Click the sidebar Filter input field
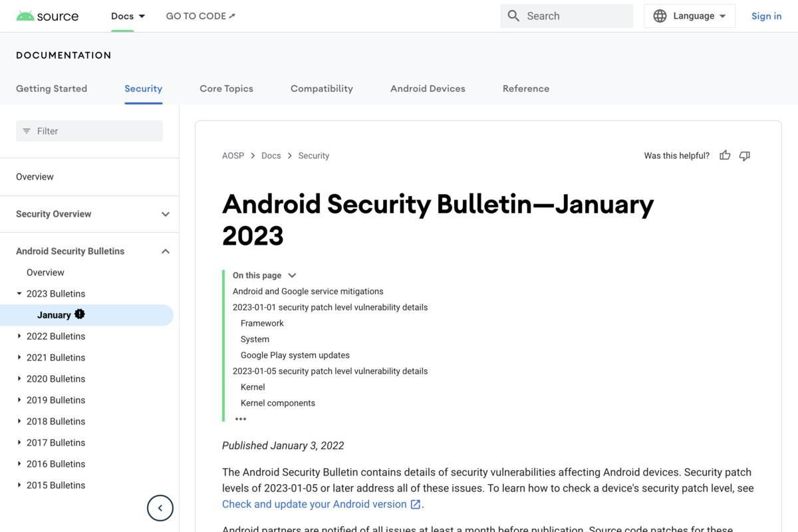 pyautogui.click(x=89, y=131)
